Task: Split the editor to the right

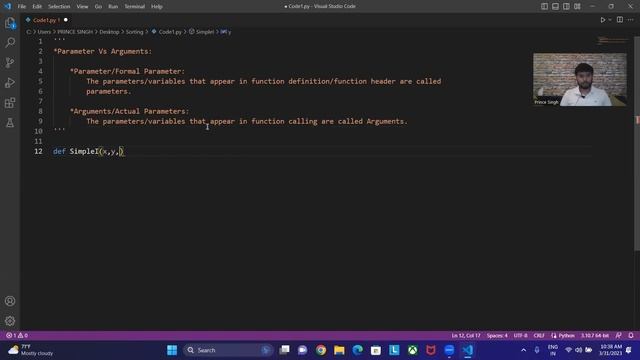Action: 620,20
